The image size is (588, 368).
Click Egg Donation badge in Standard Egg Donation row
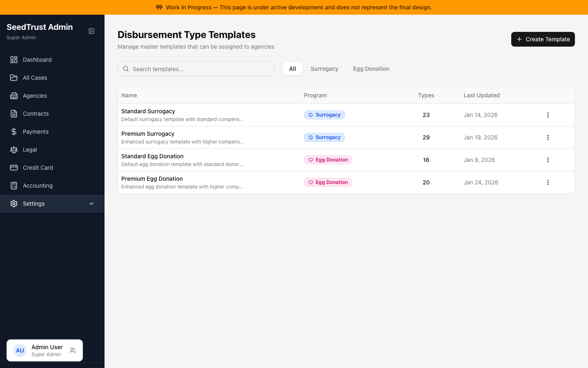click(x=328, y=160)
